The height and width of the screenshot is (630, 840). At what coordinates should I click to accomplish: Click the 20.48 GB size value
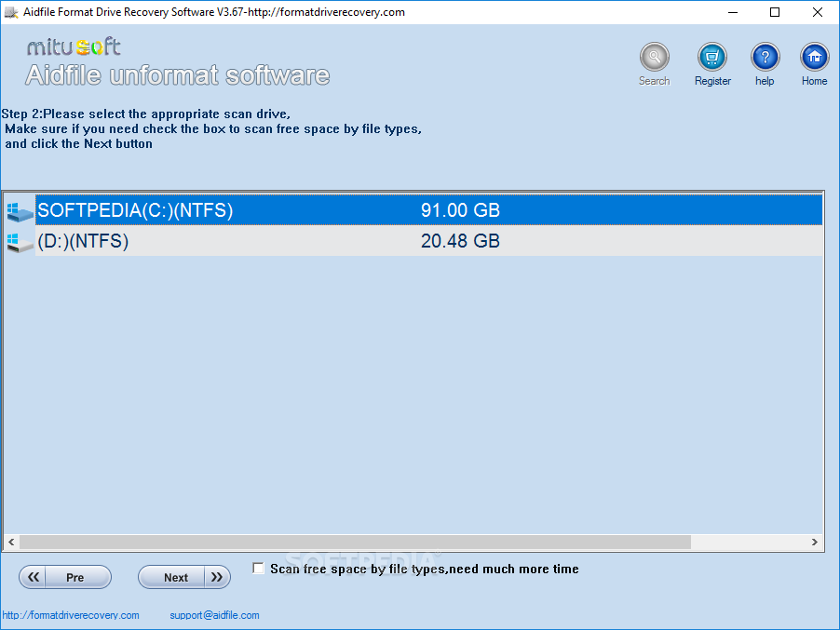click(460, 241)
